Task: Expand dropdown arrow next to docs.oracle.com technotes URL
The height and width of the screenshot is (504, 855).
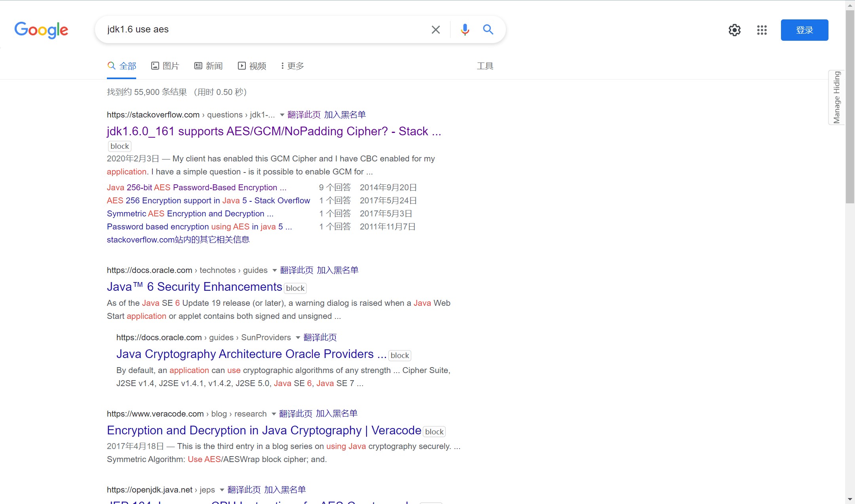Action: (x=274, y=271)
